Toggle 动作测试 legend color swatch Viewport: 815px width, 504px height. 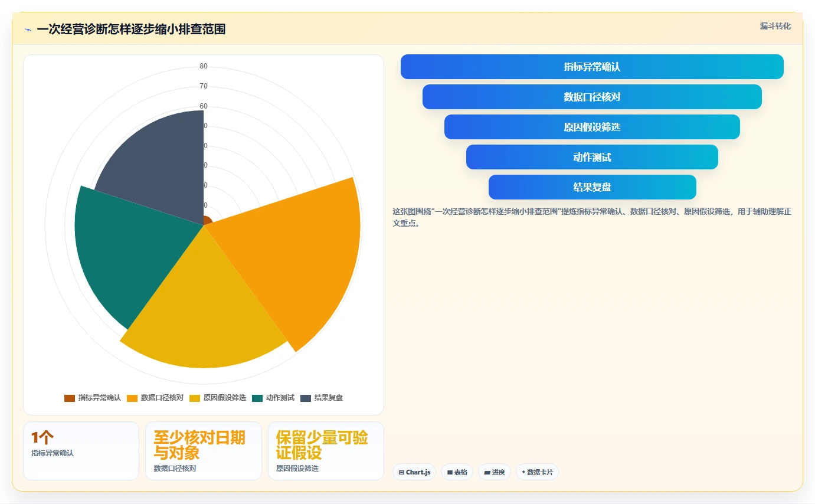tap(257, 398)
